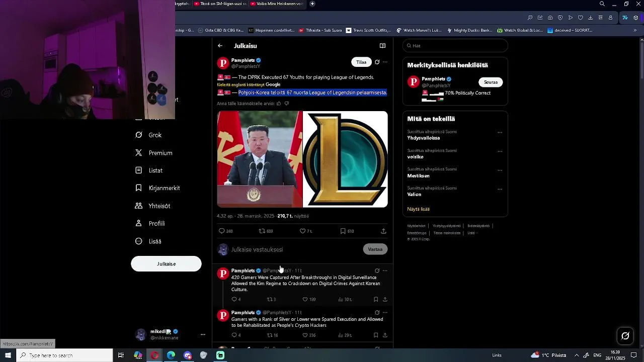Open the League of Legends logo image
Image resolution: width=644 pixels, height=362 pixels.
click(x=346, y=159)
